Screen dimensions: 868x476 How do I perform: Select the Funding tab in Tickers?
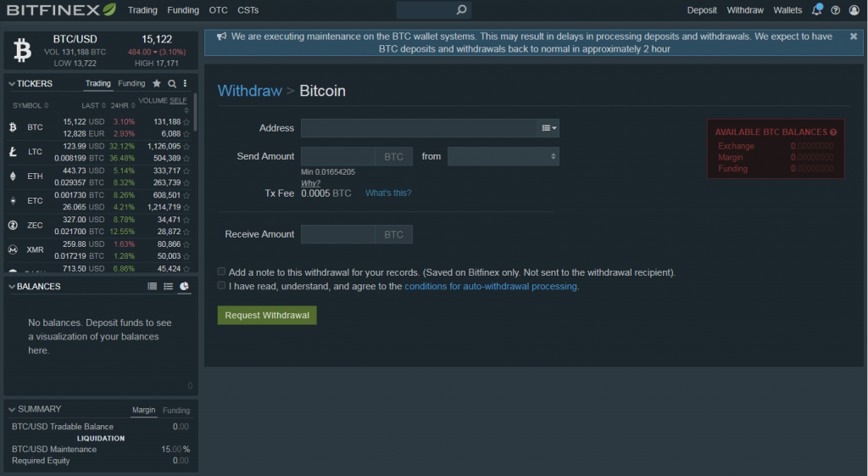[131, 83]
